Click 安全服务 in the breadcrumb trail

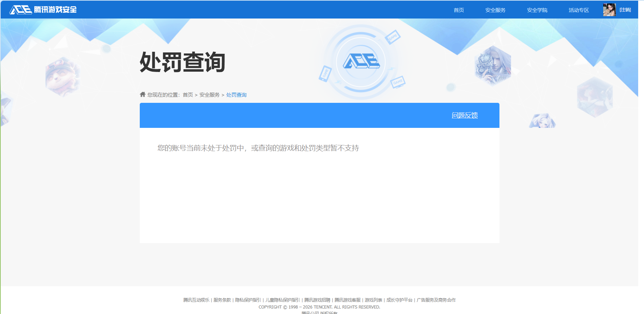(x=209, y=95)
